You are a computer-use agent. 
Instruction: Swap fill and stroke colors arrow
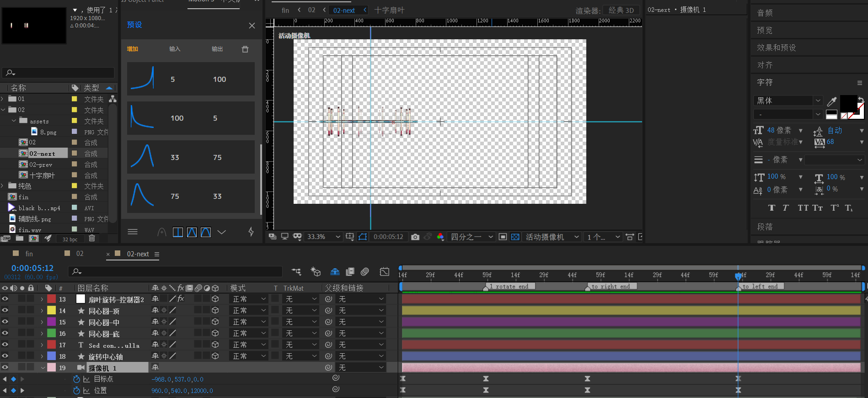coord(861,100)
